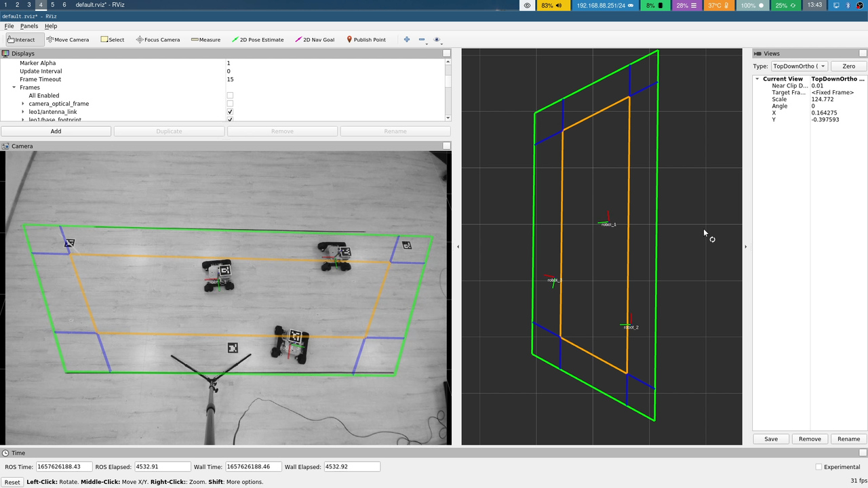
Task: Enable the All Enabled frames checkbox
Action: click(230, 96)
